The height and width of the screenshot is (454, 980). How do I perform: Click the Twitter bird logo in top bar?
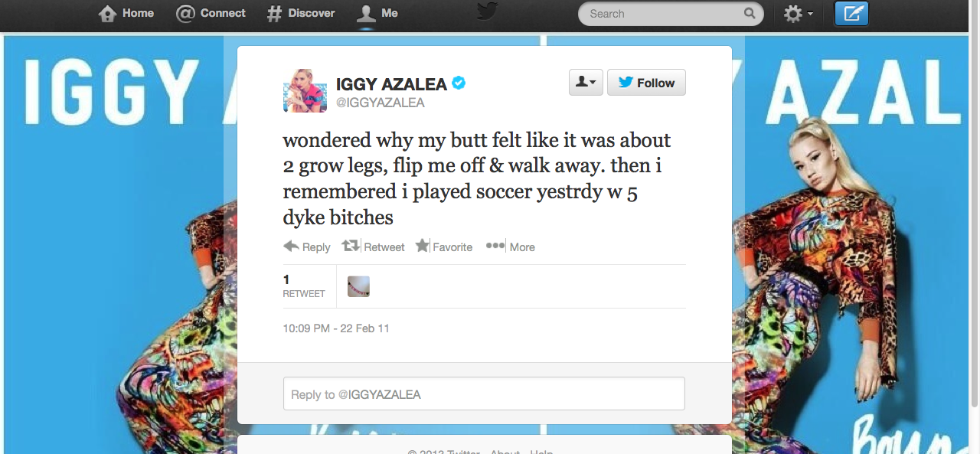point(488,11)
